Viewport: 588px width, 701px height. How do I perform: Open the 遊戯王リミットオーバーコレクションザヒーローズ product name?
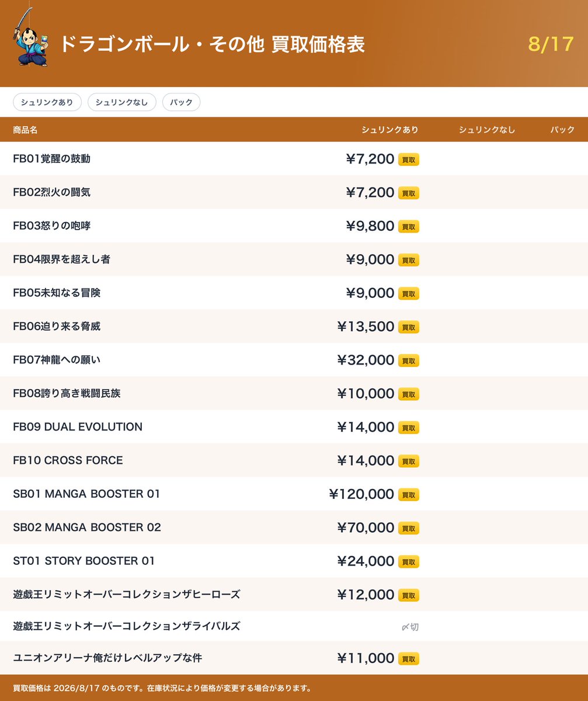(127, 595)
